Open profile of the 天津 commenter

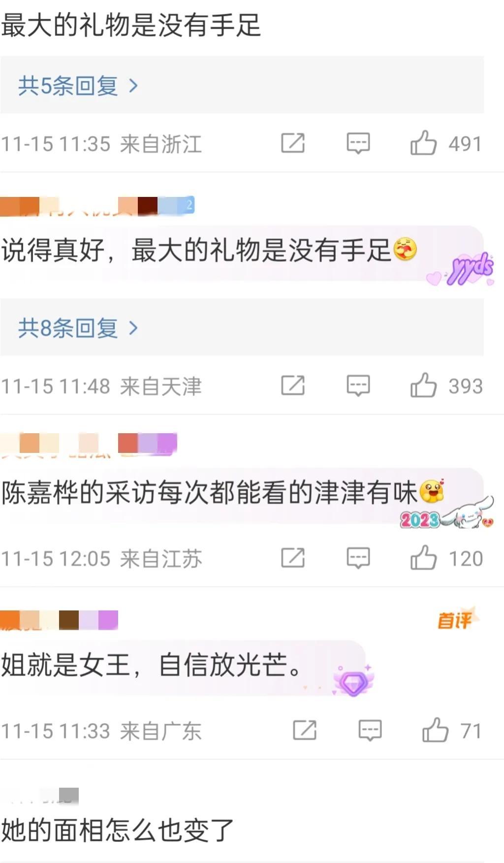click(97, 206)
